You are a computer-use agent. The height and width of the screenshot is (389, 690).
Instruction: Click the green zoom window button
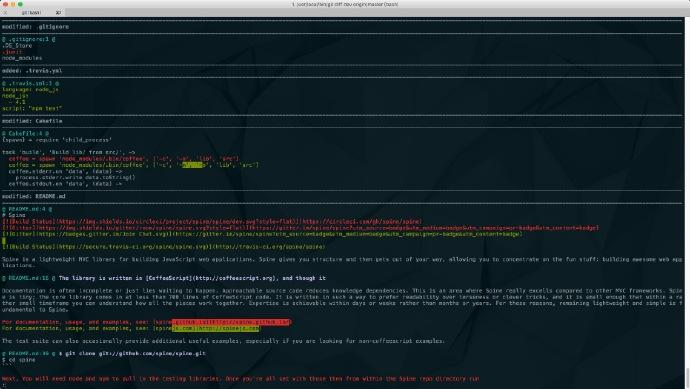(20, 4)
